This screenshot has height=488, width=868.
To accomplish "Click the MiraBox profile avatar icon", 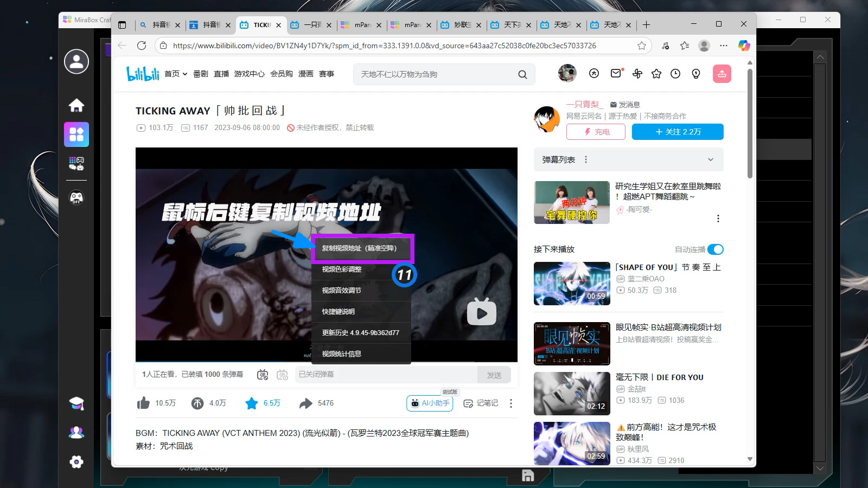I will [x=76, y=61].
